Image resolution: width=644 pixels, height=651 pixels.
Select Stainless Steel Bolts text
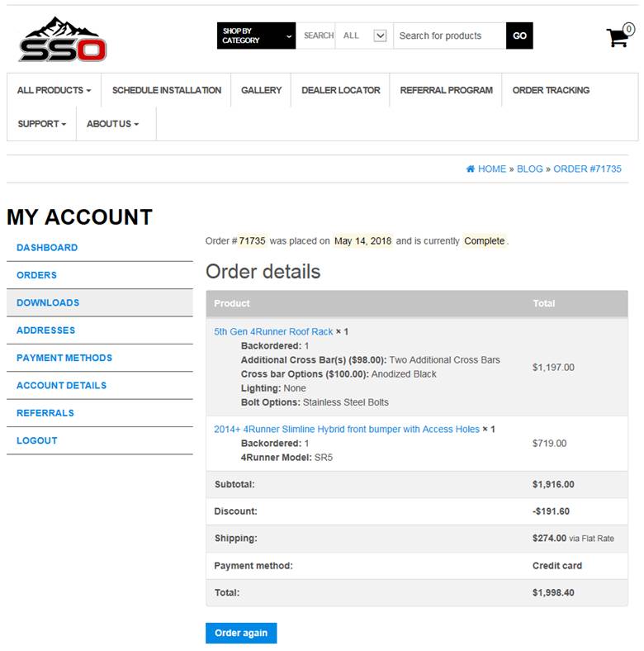346,402
